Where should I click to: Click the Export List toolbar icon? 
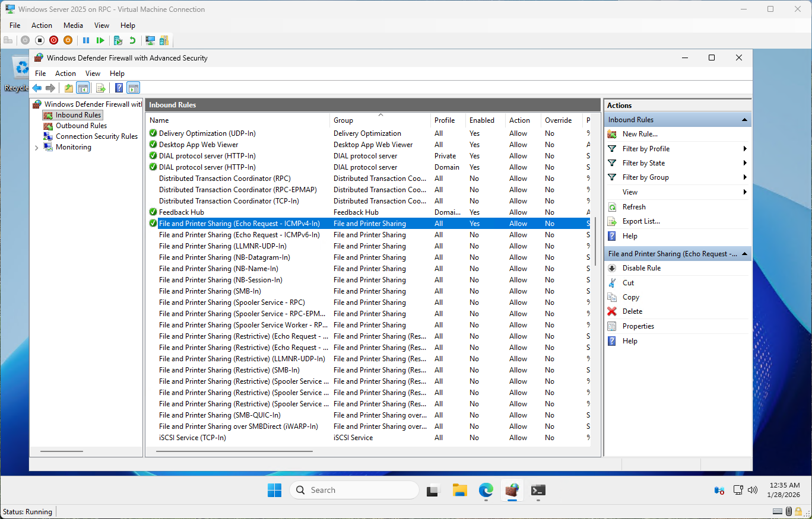tap(101, 88)
